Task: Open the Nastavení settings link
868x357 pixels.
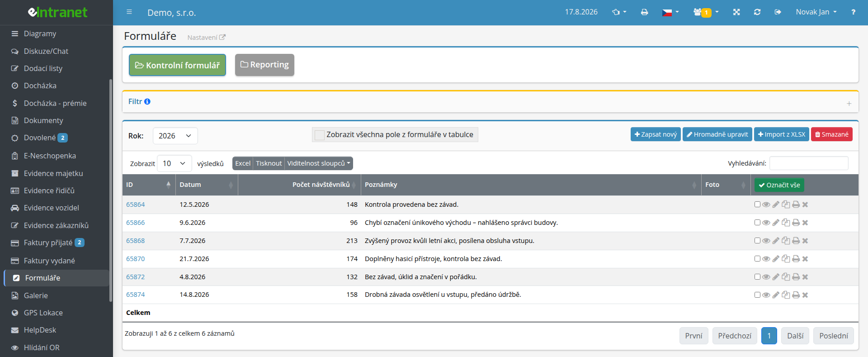Action: pos(206,38)
